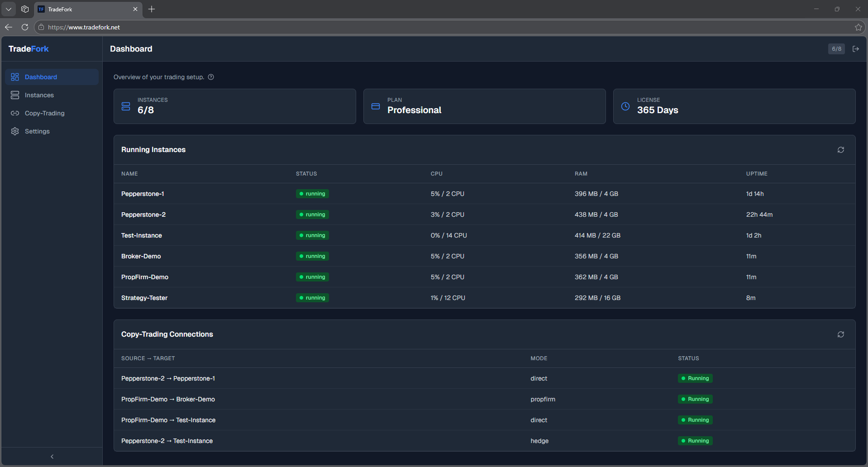Screen dimensions: 868x467
Task: Refresh the Copy-Trading Connections panel
Action: pos(841,334)
